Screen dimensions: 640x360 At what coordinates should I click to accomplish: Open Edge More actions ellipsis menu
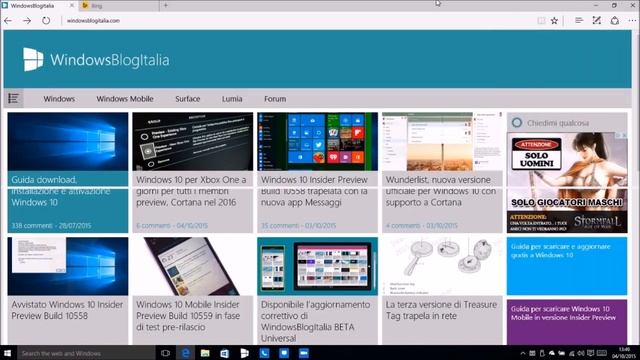point(632,20)
